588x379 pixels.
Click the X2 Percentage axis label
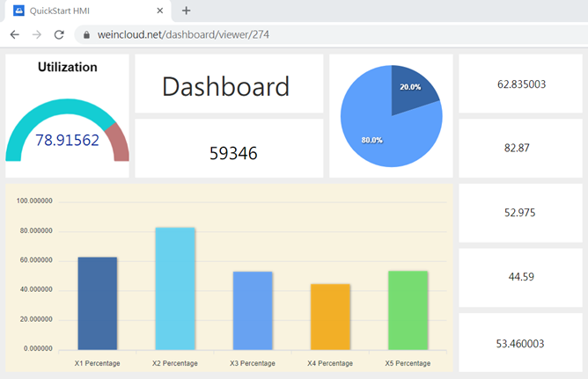175,363
